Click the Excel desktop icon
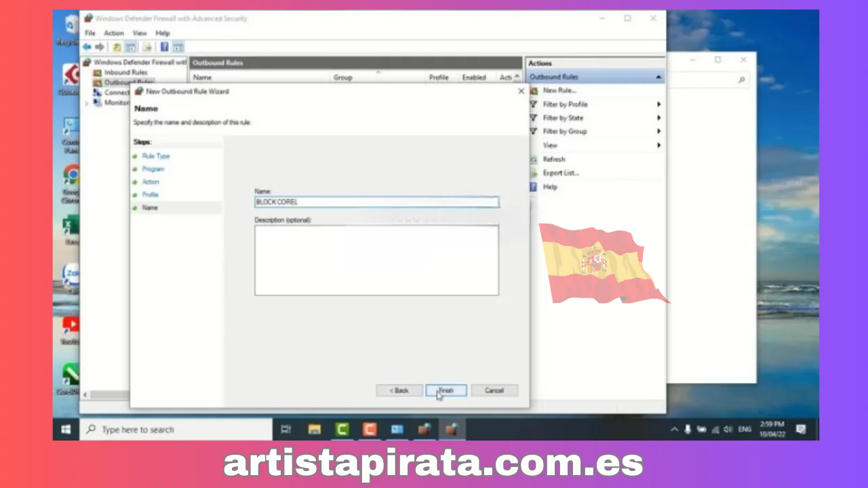 pyautogui.click(x=71, y=226)
